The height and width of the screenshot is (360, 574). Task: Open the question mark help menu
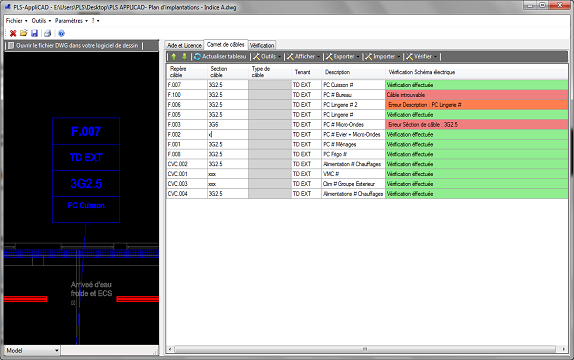[95, 21]
